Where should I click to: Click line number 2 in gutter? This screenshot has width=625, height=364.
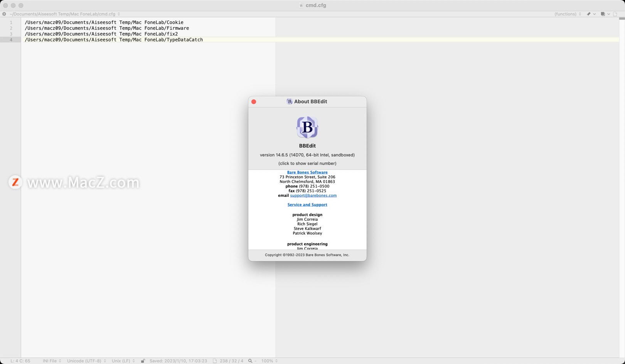(11, 28)
